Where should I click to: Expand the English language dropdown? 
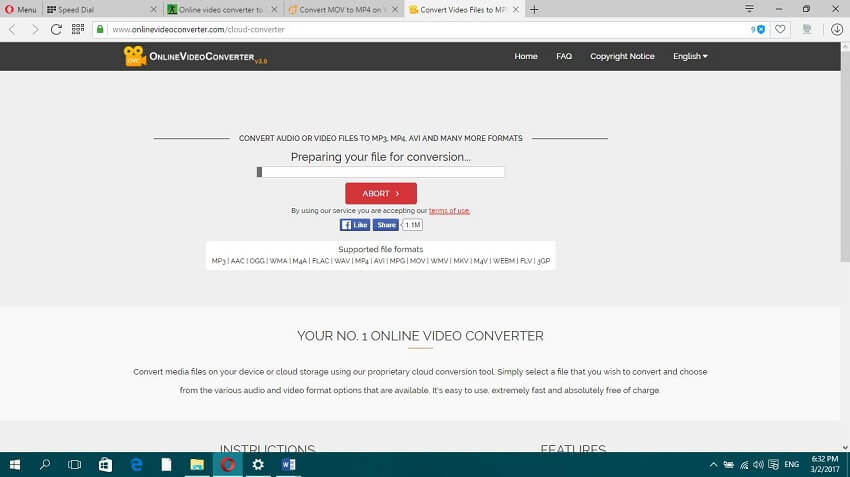pyautogui.click(x=690, y=56)
